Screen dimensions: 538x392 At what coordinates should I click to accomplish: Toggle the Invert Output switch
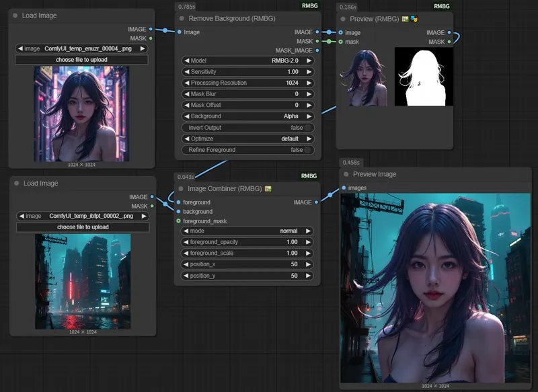(x=307, y=128)
